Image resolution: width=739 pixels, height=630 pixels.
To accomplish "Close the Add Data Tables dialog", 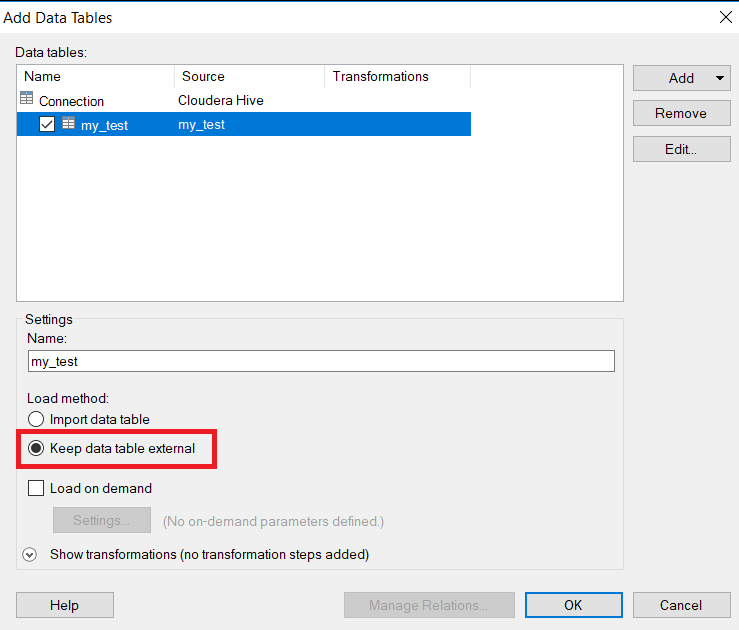I will click(725, 17).
